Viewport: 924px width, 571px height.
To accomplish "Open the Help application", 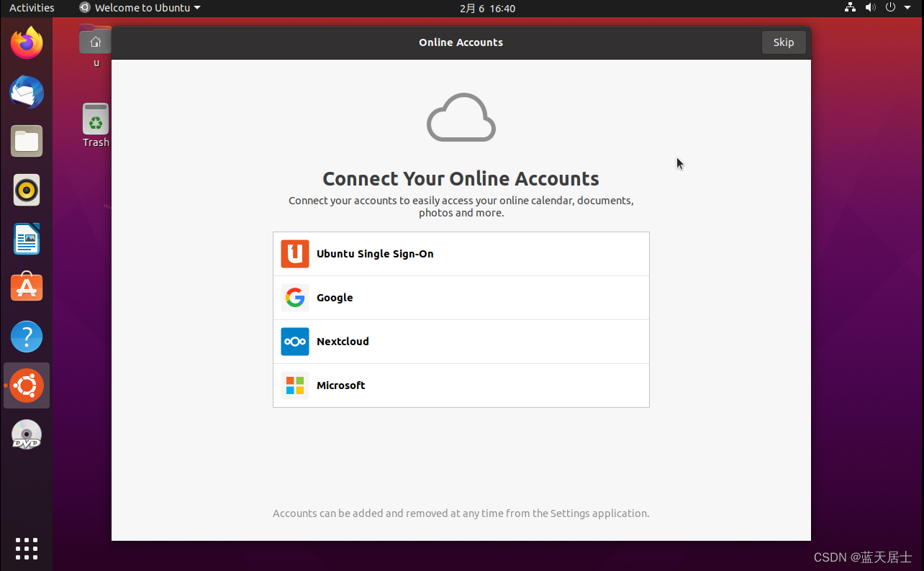I will tap(26, 336).
